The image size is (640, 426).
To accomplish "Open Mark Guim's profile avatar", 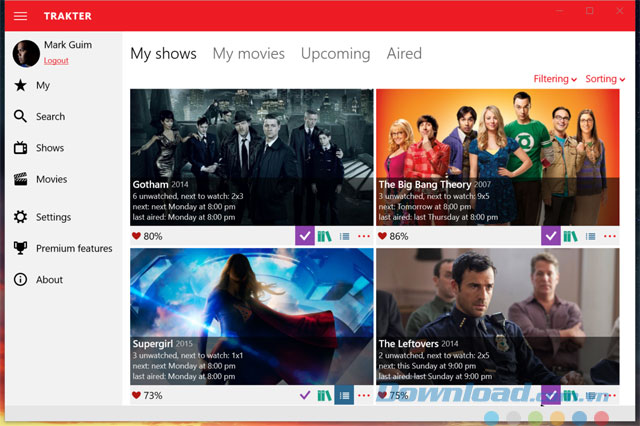I will point(26,53).
